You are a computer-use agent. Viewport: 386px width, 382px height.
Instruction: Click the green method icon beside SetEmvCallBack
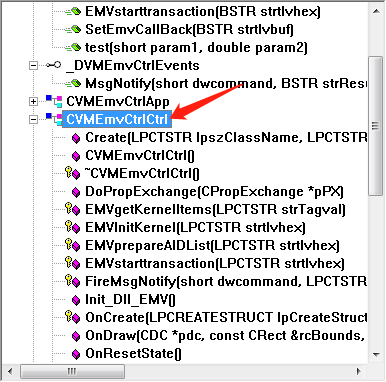coord(73,30)
